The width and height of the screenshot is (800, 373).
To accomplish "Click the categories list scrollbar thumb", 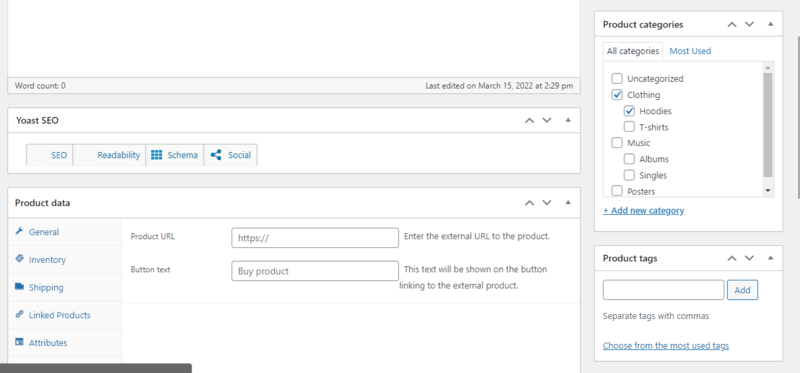I will click(768, 125).
